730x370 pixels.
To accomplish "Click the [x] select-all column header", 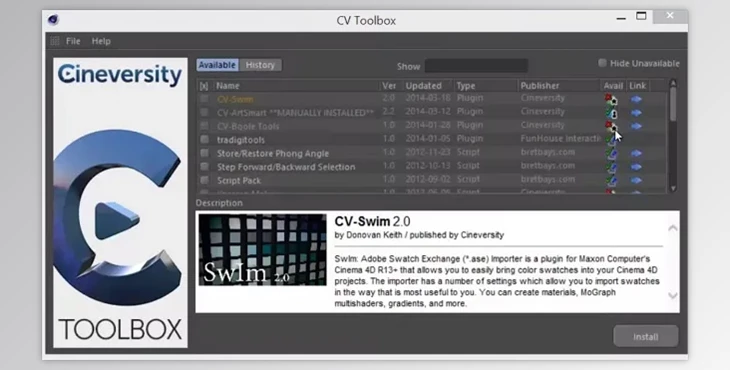I will [204, 86].
